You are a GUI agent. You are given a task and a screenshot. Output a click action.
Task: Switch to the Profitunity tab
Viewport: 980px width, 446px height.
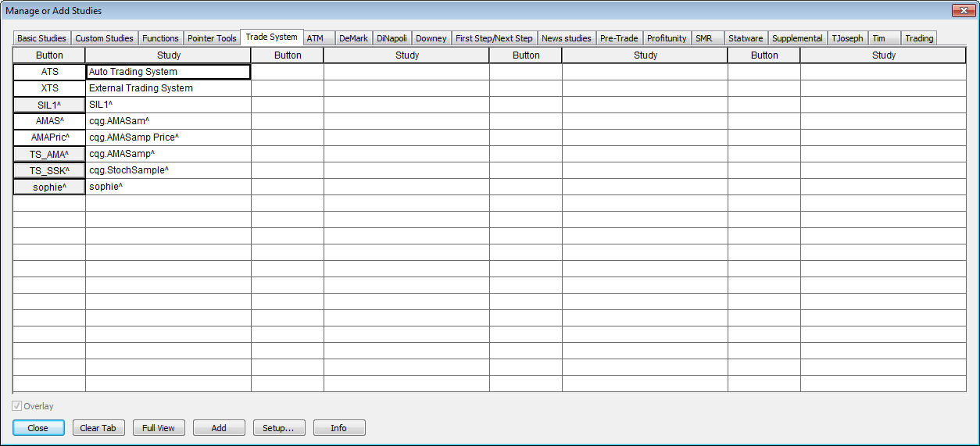(667, 38)
